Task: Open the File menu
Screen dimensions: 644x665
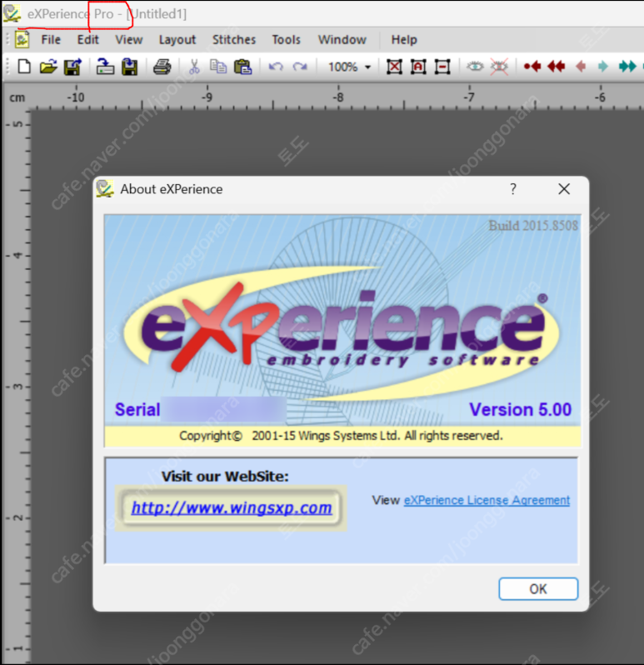Action: 51,40
